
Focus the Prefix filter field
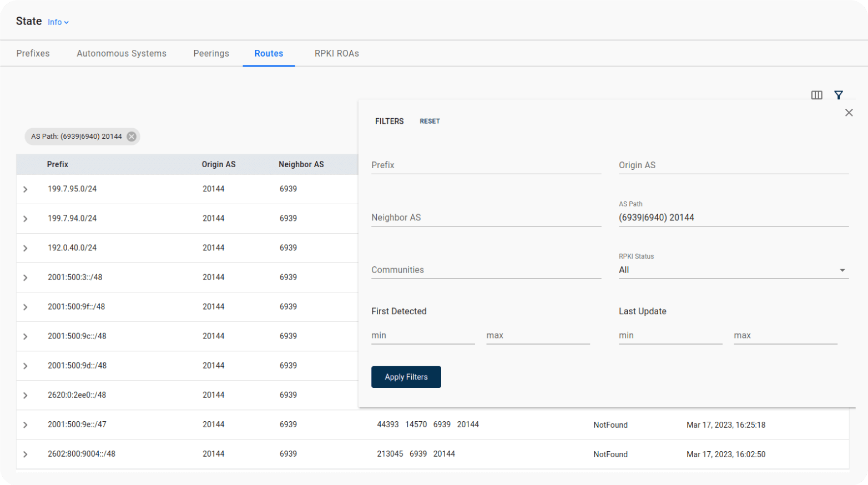(486, 165)
